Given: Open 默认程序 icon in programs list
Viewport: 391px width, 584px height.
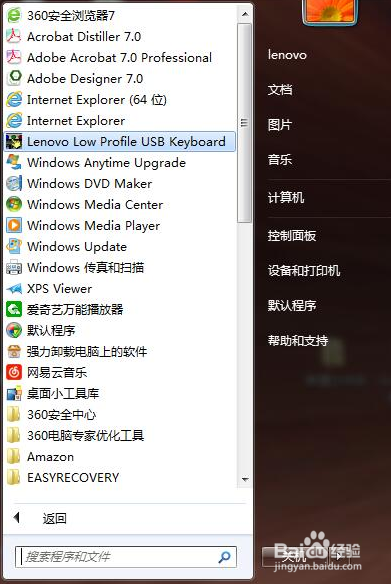Looking at the screenshot, I should click(x=14, y=330).
